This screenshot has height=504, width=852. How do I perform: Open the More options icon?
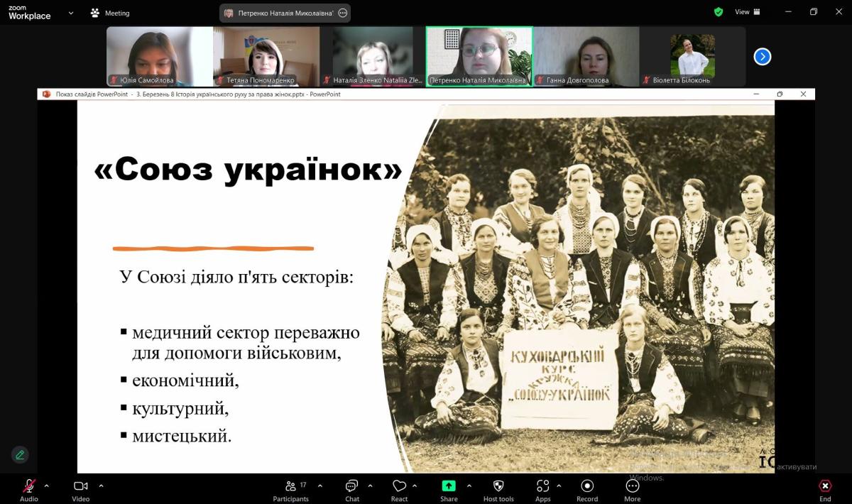point(632,486)
